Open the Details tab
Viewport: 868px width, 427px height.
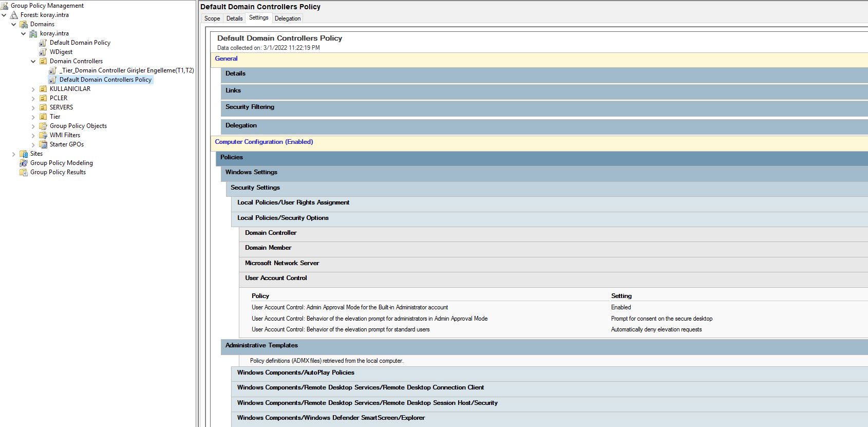[234, 18]
